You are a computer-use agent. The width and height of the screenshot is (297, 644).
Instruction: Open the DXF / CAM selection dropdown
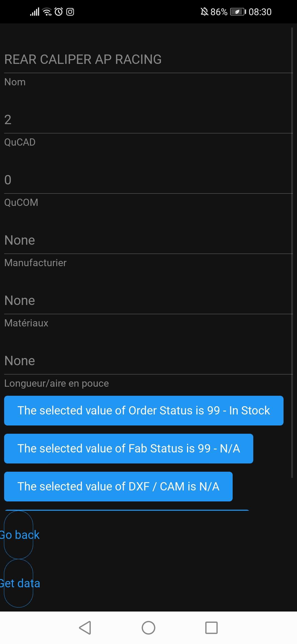point(118,486)
